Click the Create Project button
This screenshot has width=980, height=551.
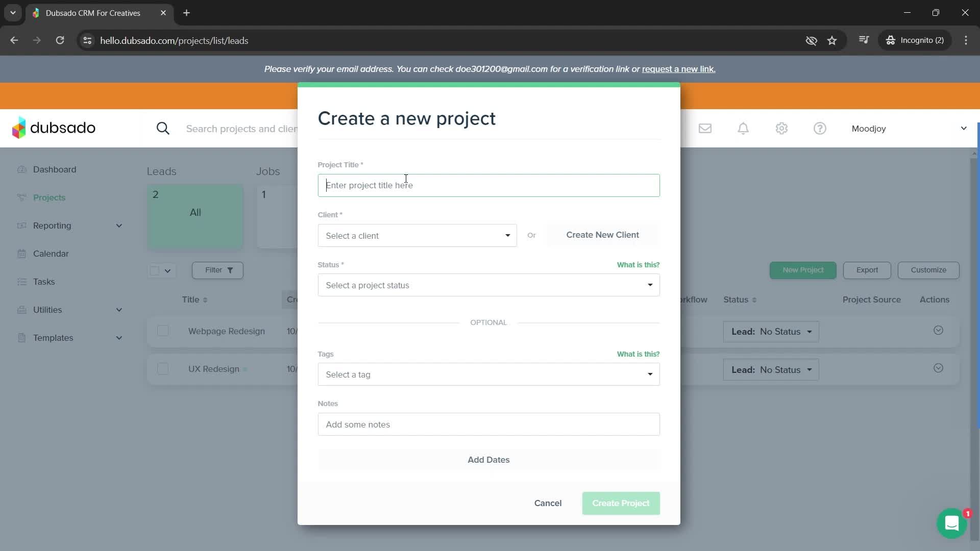(621, 503)
